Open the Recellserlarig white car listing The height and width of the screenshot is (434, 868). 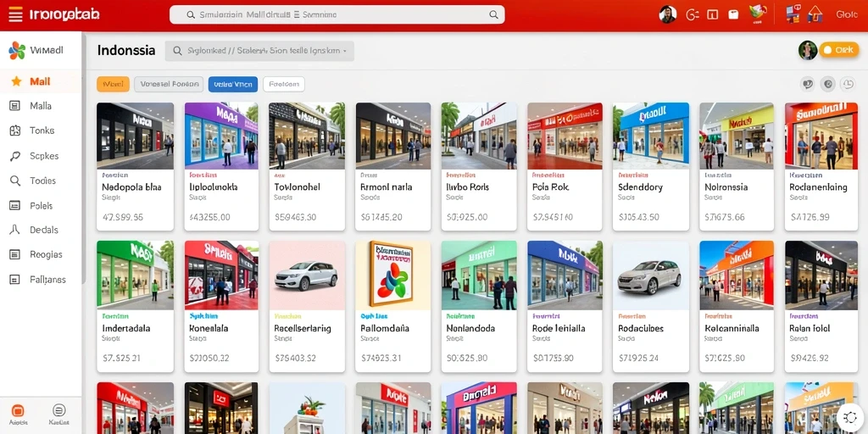click(307, 306)
